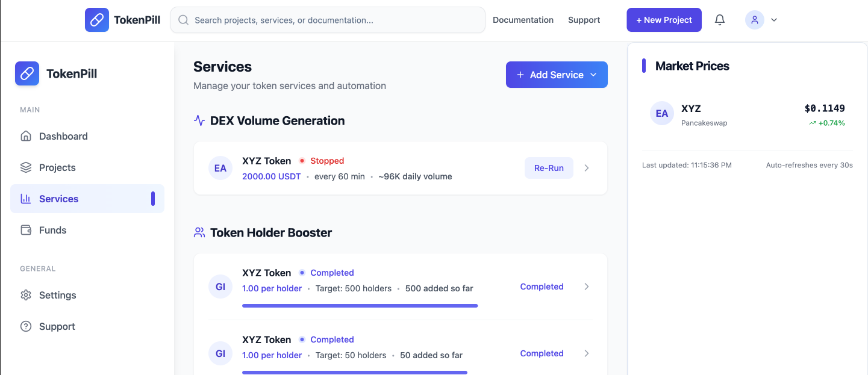Click the user avatar icon
The height and width of the screenshot is (375, 868).
(754, 20)
